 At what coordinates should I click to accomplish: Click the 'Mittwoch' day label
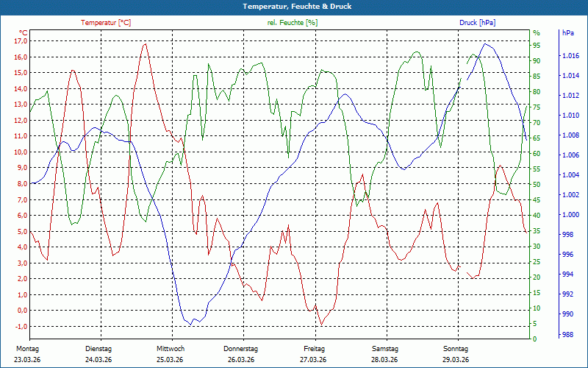click(x=171, y=349)
